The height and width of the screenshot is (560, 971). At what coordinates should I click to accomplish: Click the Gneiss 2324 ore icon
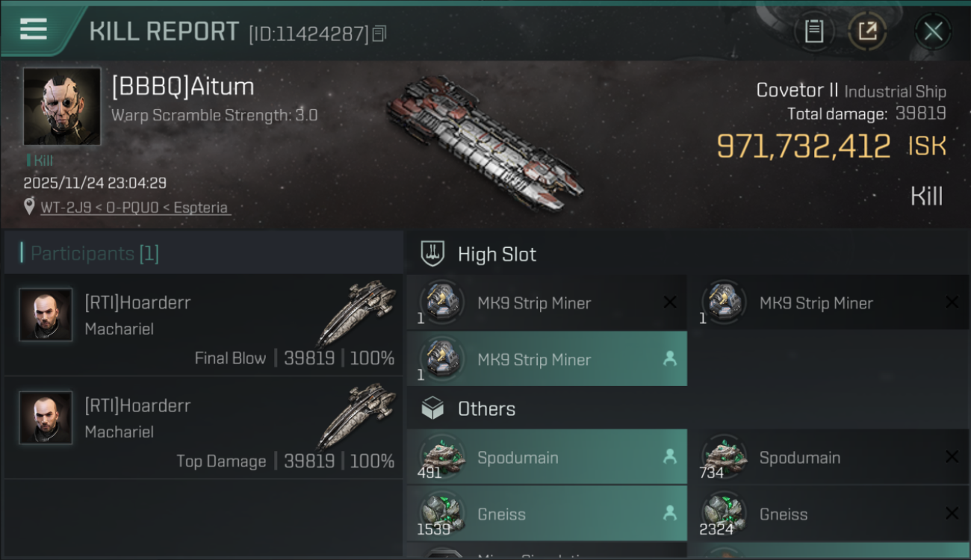click(725, 514)
